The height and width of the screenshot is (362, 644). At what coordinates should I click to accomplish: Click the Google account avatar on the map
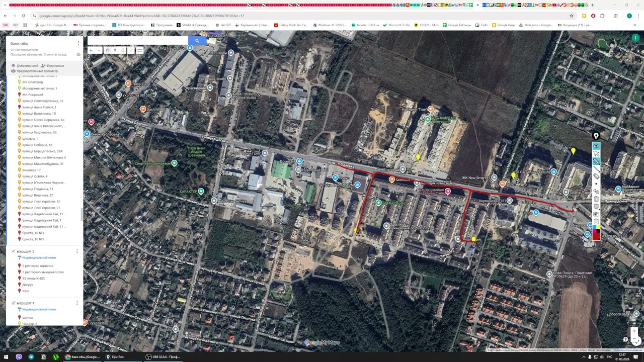point(635,38)
